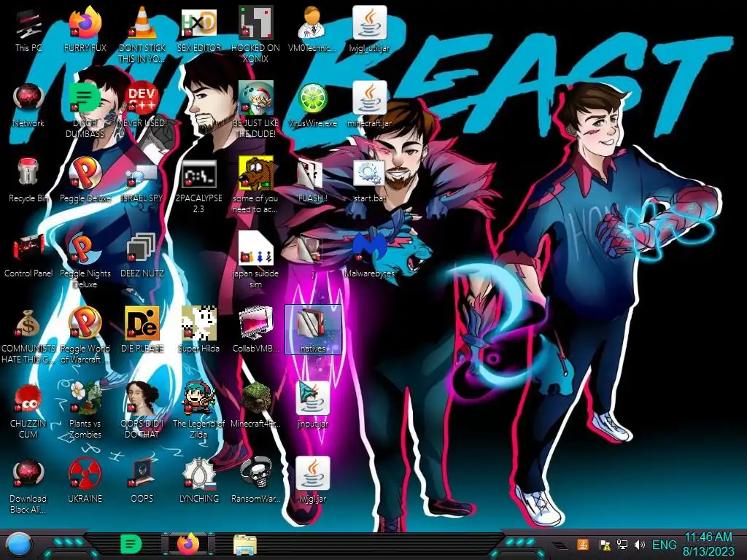Select the dog icon 'some of you need'
747x560 pixels.
(x=255, y=185)
